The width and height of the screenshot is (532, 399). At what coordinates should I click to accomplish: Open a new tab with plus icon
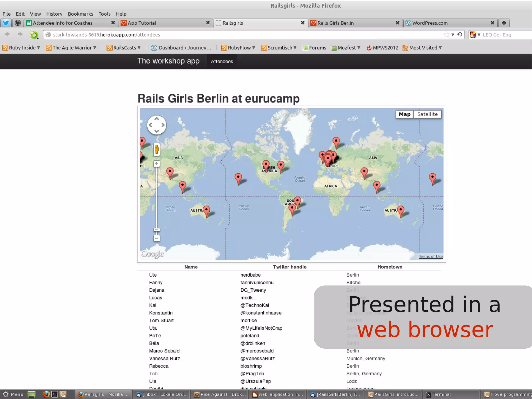504,23
